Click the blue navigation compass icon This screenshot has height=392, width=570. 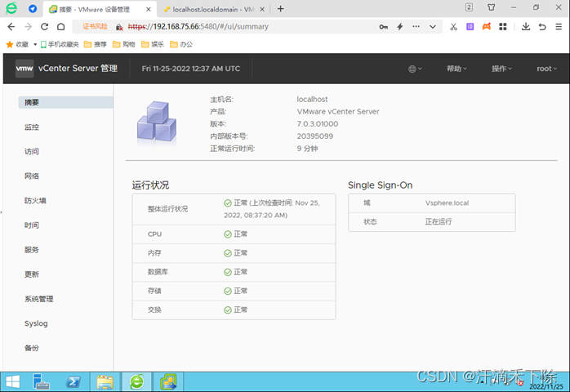[x=33, y=9]
